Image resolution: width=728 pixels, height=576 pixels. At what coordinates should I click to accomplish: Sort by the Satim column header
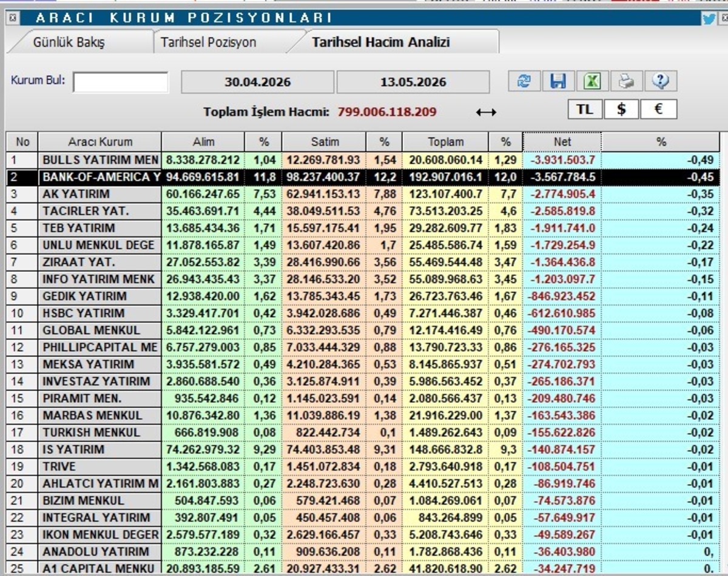coord(325,142)
